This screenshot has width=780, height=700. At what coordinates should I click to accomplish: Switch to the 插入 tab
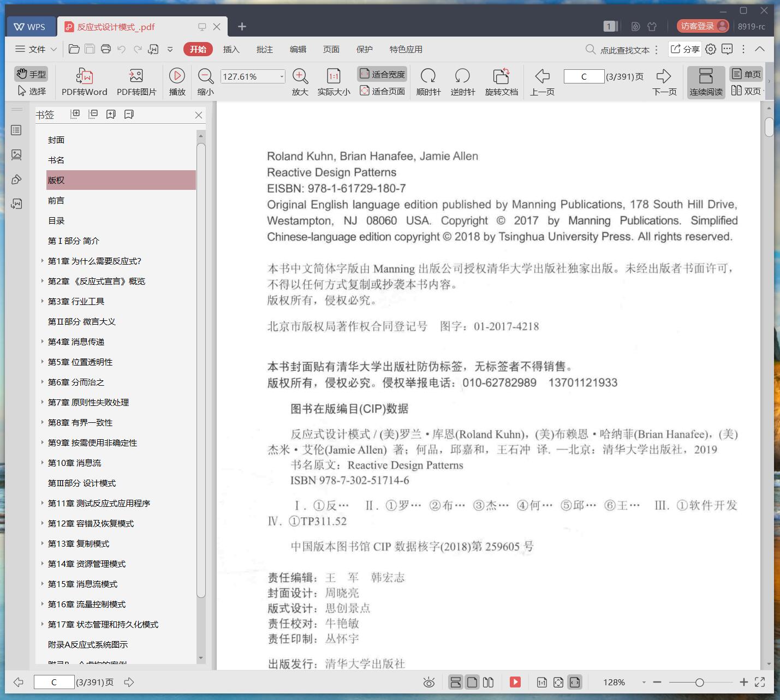(231, 49)
